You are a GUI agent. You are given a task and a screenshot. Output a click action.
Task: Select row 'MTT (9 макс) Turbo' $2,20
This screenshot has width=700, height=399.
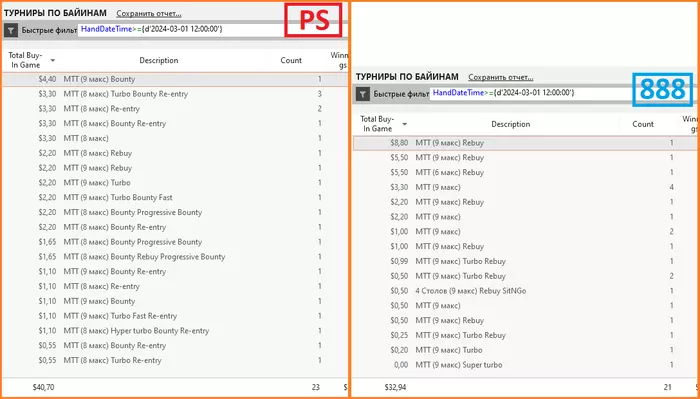(x=175, y=183)
